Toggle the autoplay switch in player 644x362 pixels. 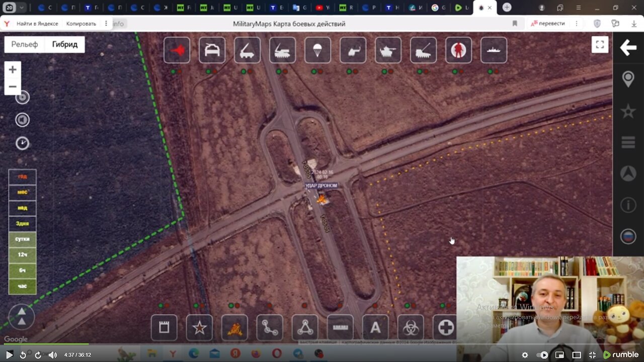click(x=542, y=355)
